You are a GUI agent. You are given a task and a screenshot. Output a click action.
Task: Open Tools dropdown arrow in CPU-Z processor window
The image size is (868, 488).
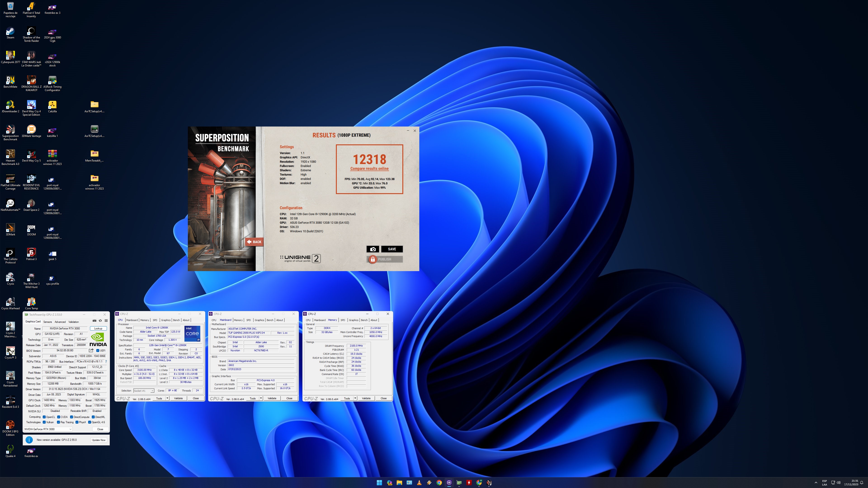[167, 398]
